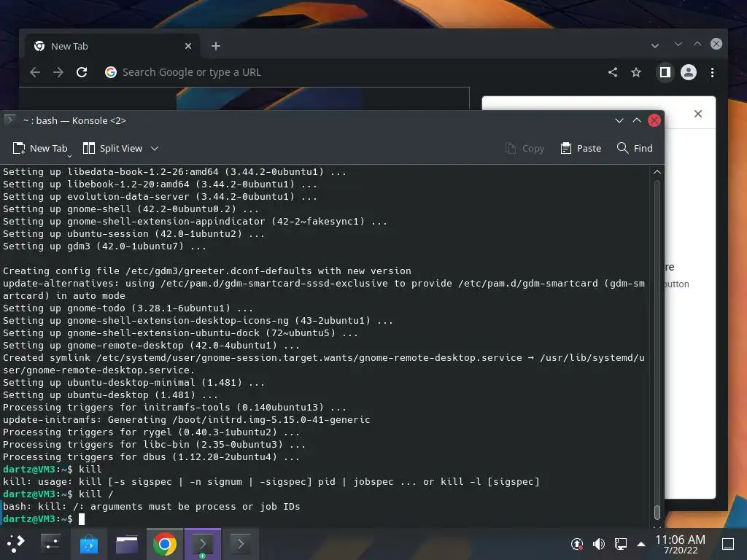Switch to active Konsole taskbar entry
The image size is (747, 560).
203,543
